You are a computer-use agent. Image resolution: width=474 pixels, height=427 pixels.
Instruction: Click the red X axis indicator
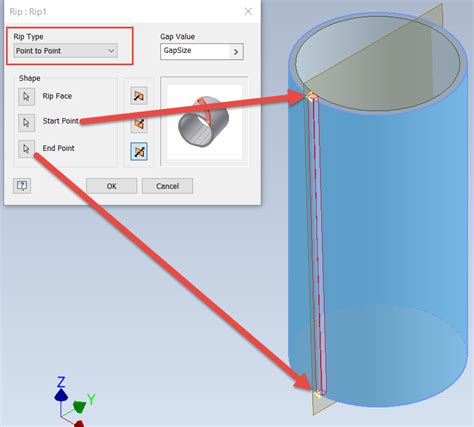[x=79, y=424]
